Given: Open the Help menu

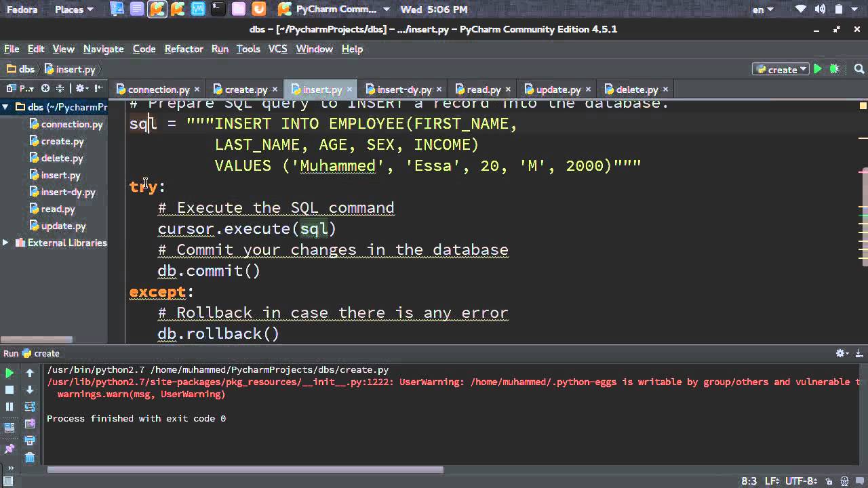Looking at the screenshot, I should [x=352, y=49].
